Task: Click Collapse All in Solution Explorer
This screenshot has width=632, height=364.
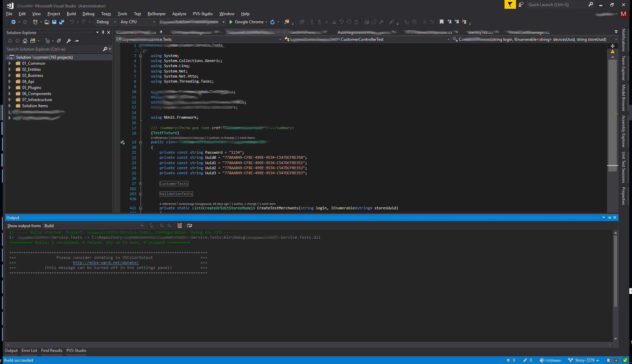Action: pyautogui.click(x=59, y=41)
